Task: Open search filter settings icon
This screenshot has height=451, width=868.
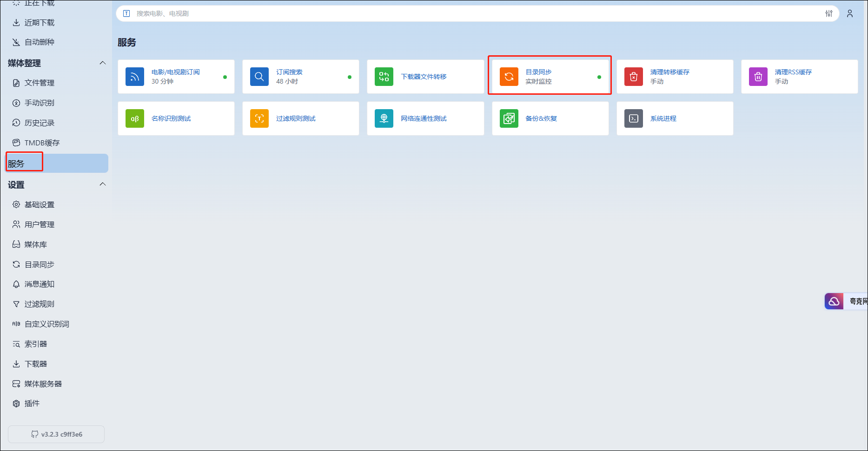Action: point(828,13)
